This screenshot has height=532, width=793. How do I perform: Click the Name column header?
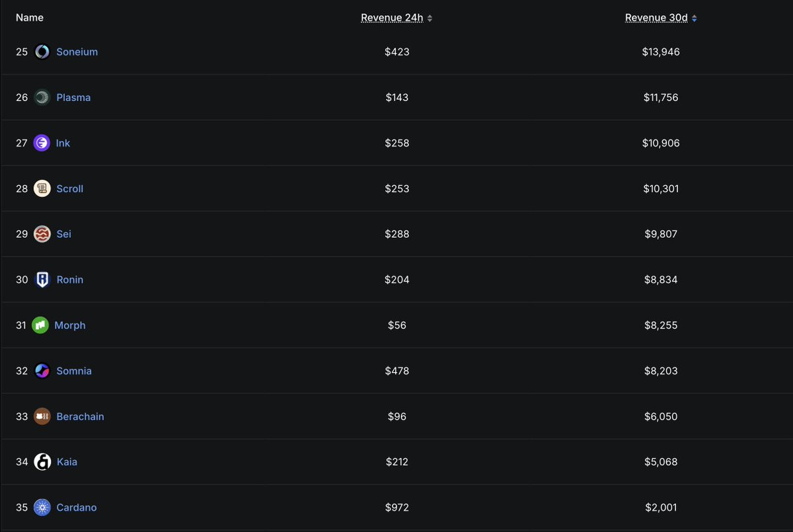point(30,18)
